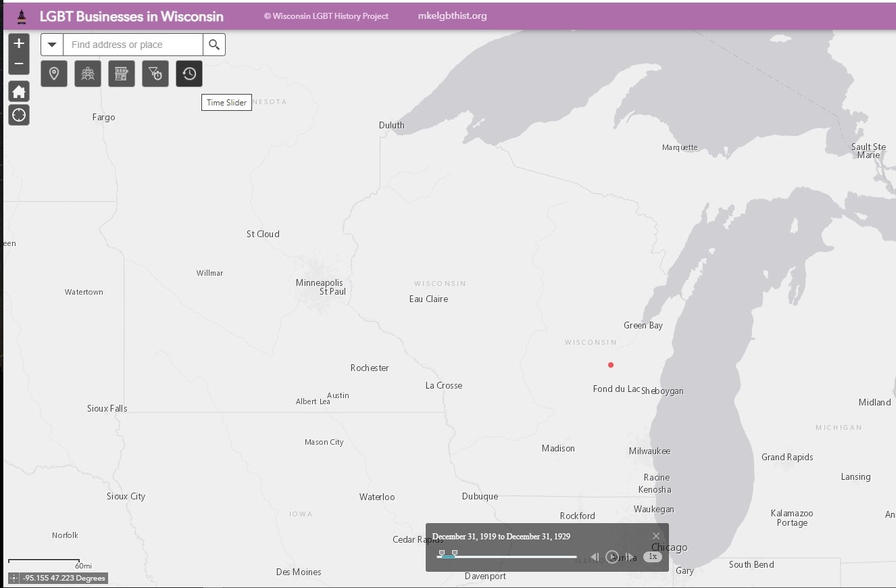This screenshot has width=896, height=588.
Task: Open the people group widget
Action: [x=88, y=74]
